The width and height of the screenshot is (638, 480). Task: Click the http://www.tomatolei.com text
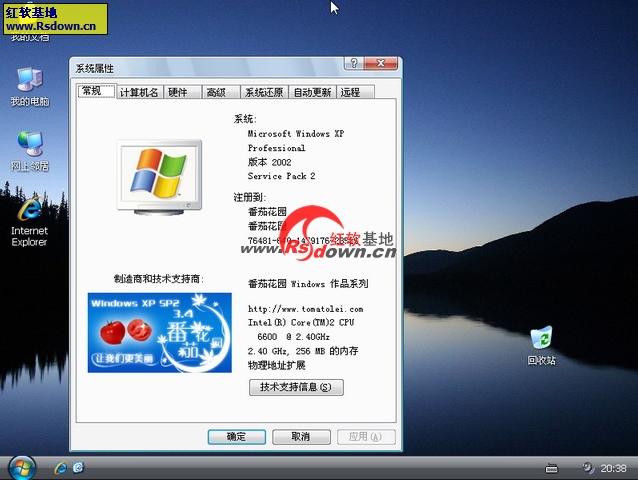click(306, 309)
